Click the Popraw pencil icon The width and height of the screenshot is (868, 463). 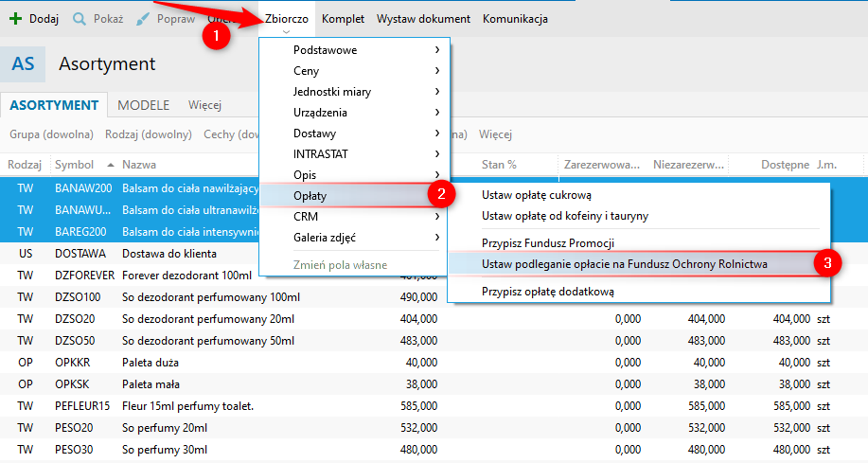pos(142,19)
